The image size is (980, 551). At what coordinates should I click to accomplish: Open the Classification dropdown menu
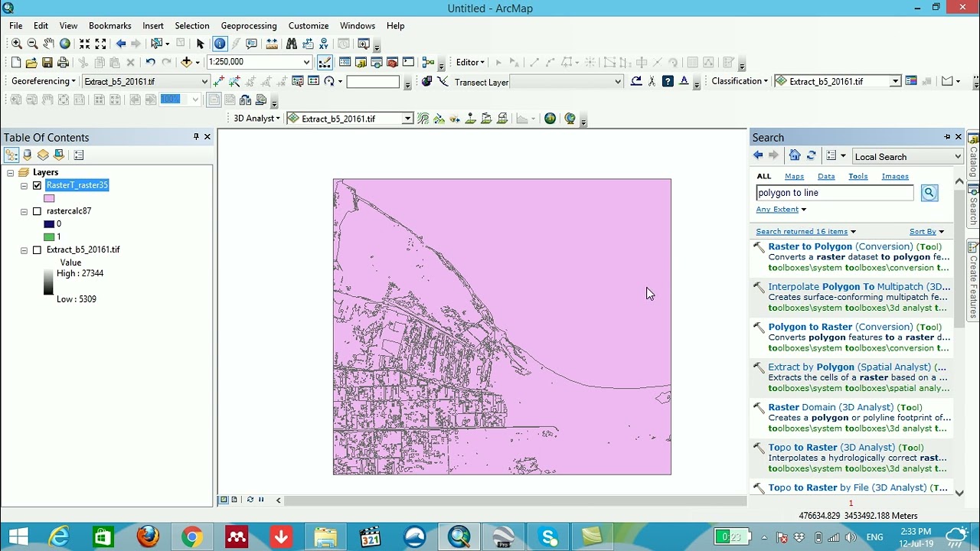coord(740,81)
